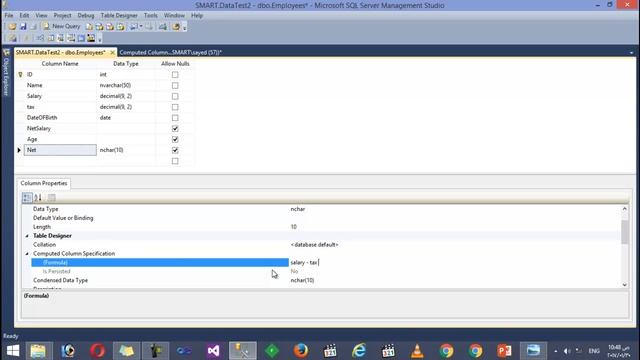This screenshot has height=360, width=640.
Task: Open the File menu
Action: [9, 16]
